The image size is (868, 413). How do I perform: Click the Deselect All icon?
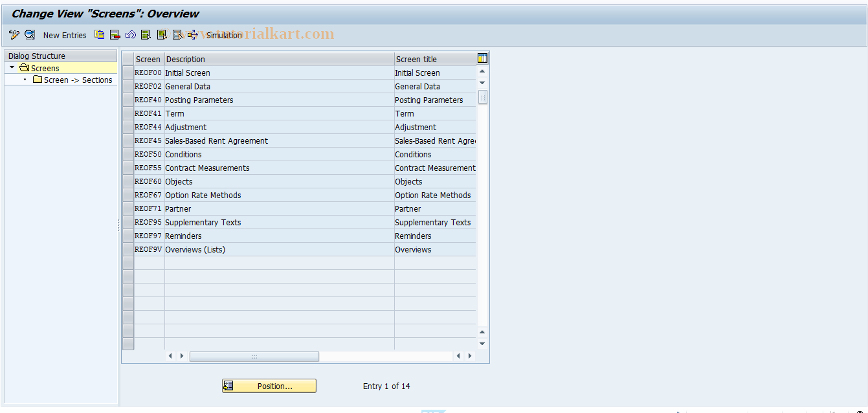coord(177,35)
